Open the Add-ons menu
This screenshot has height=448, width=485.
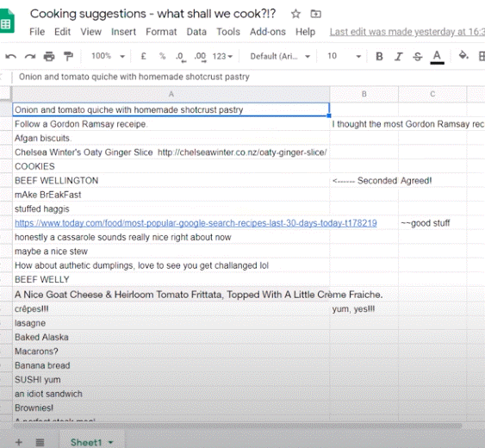(x=268, y=32)
